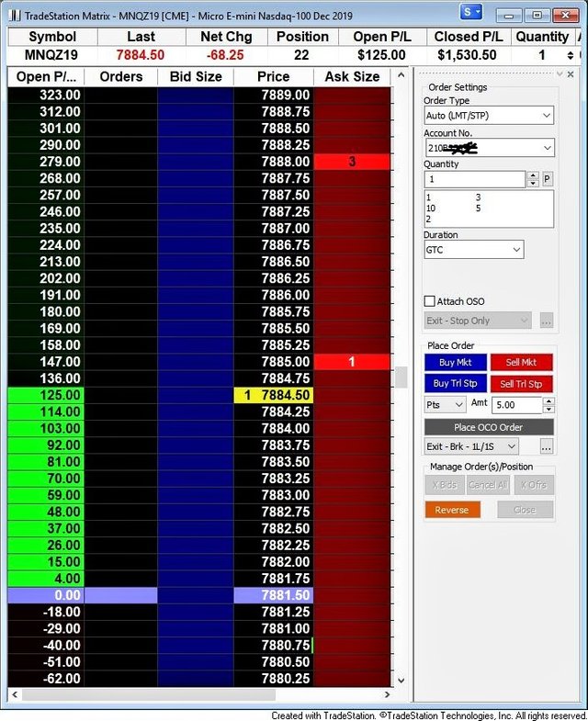
Task: Click the X Ofrs button
Action: [x=534, y=485]
